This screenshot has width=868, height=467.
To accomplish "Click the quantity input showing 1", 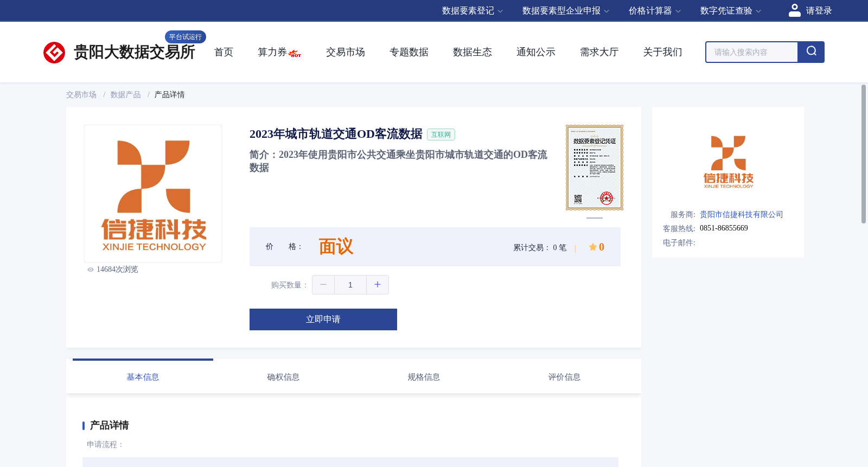I will tap(350, 285).
